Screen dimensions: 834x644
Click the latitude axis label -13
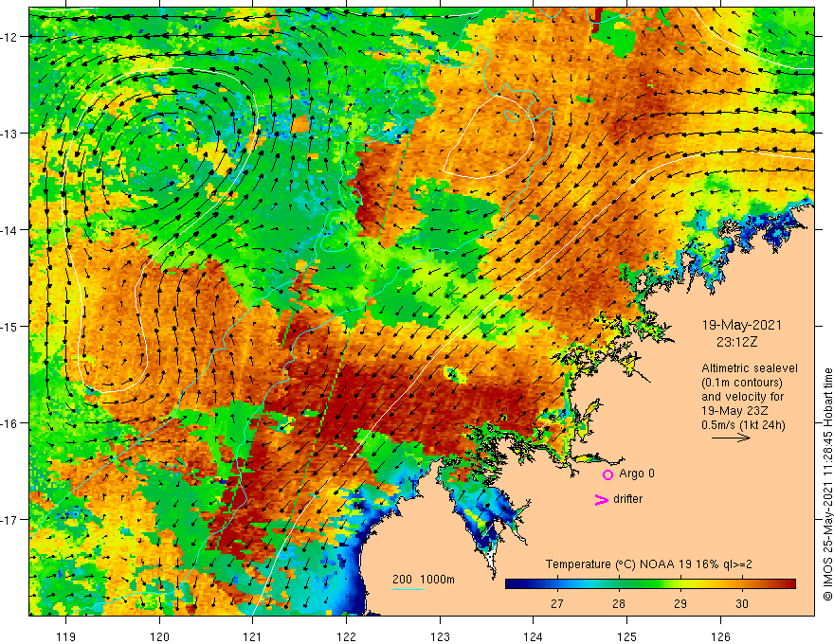tap(10, 134)
